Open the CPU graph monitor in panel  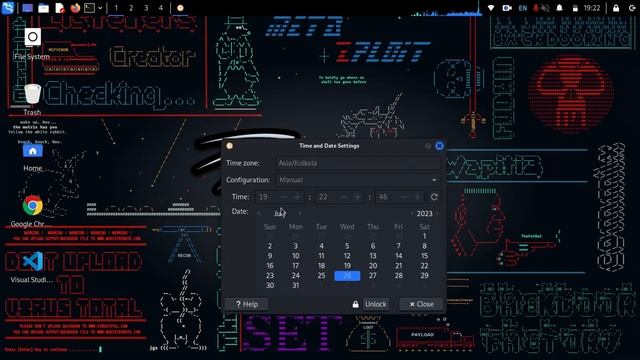(446, 8)
